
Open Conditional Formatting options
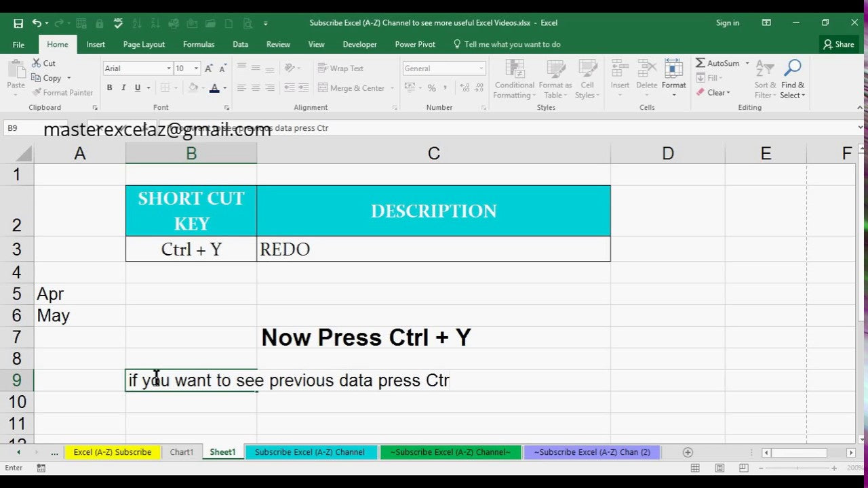pyautogui.click(x=514, y=78)
